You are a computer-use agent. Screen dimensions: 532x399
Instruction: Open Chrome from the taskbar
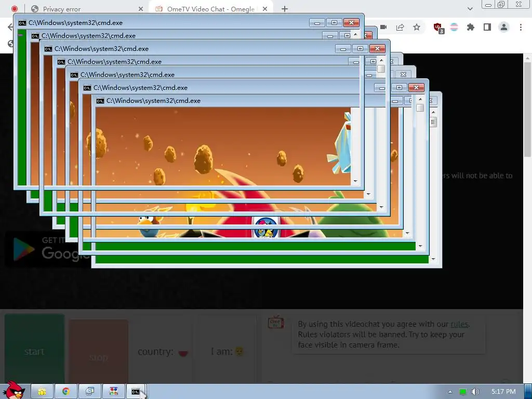tap(66, 392)
